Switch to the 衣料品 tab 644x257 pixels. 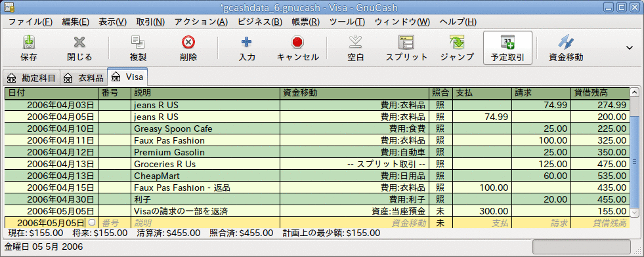point(83,77)
